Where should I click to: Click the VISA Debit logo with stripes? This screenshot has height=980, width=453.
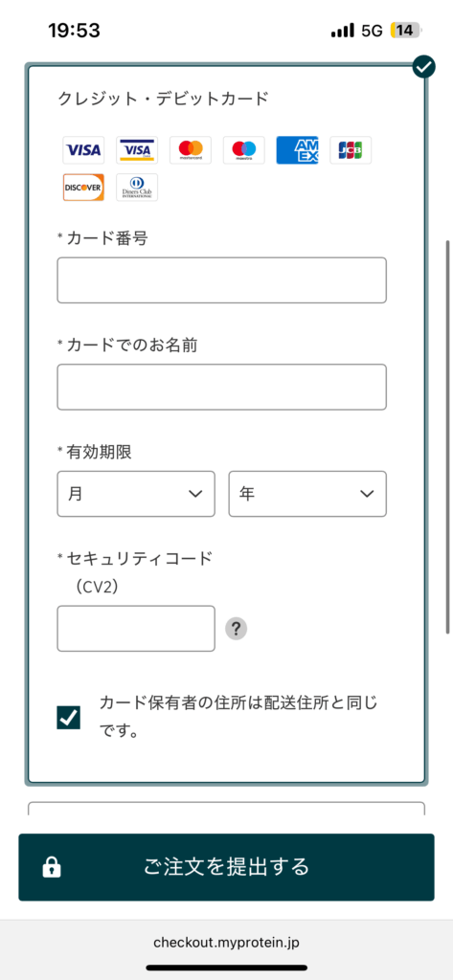tap(137, 150)
